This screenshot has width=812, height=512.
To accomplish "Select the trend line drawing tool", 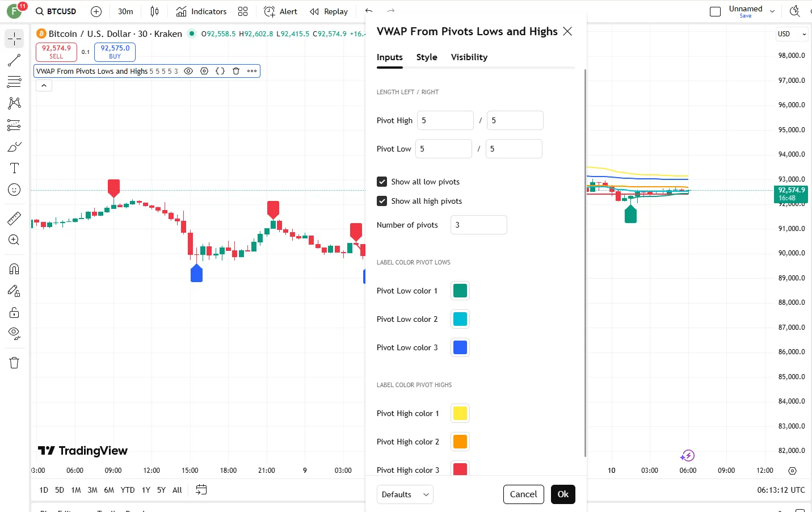I will click(14, 60).
